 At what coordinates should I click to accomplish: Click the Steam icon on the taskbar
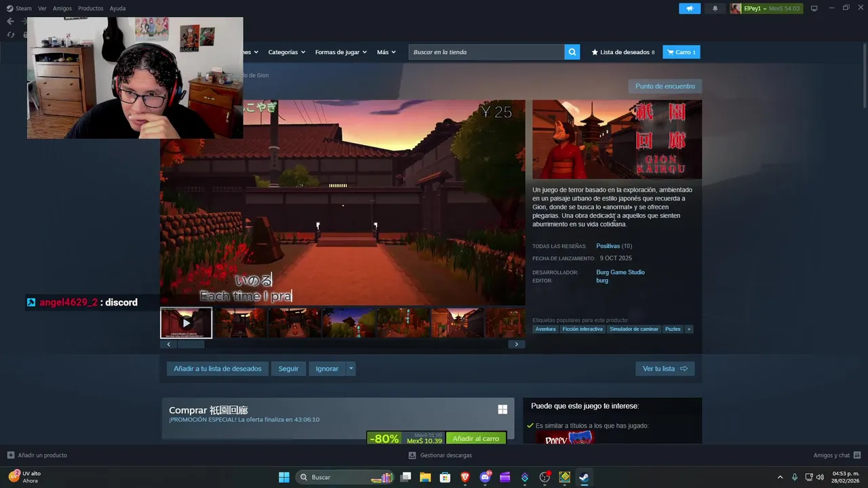click(584, 477)
